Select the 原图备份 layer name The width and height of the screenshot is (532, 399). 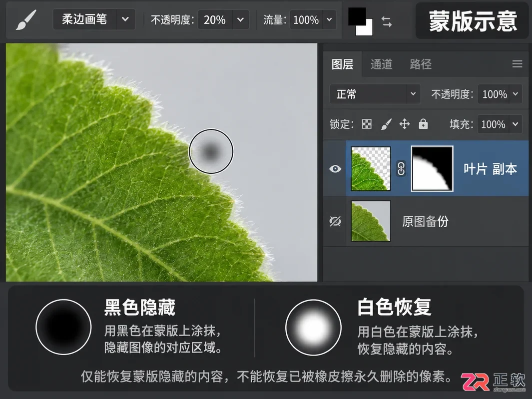(x=425, y=221)
